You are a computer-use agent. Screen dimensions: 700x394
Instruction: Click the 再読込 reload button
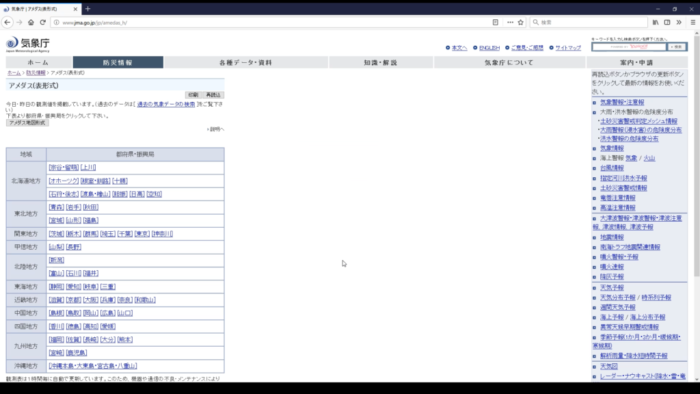(x=213, y=95)
